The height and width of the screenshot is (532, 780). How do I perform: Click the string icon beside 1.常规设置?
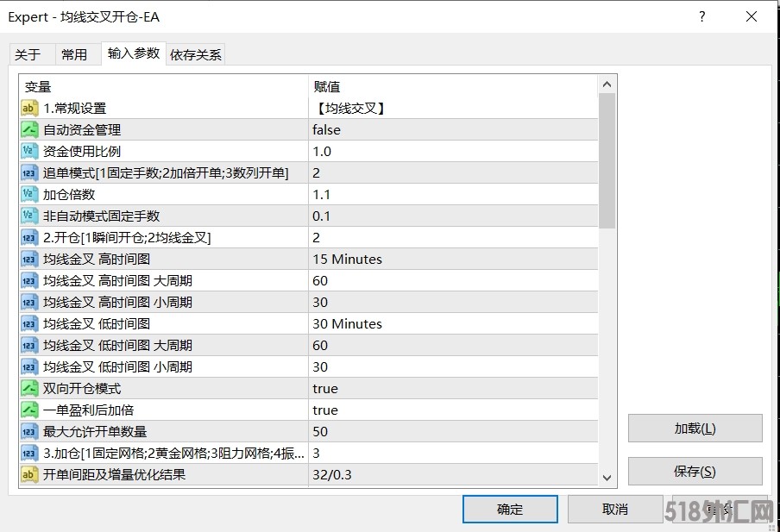[29, 109]
